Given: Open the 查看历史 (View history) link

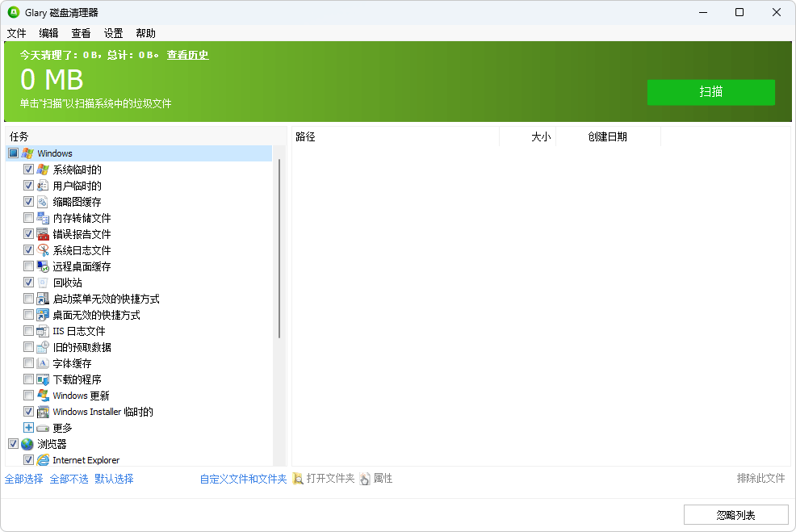Looking at the screenshot, I should coord(187,55).
